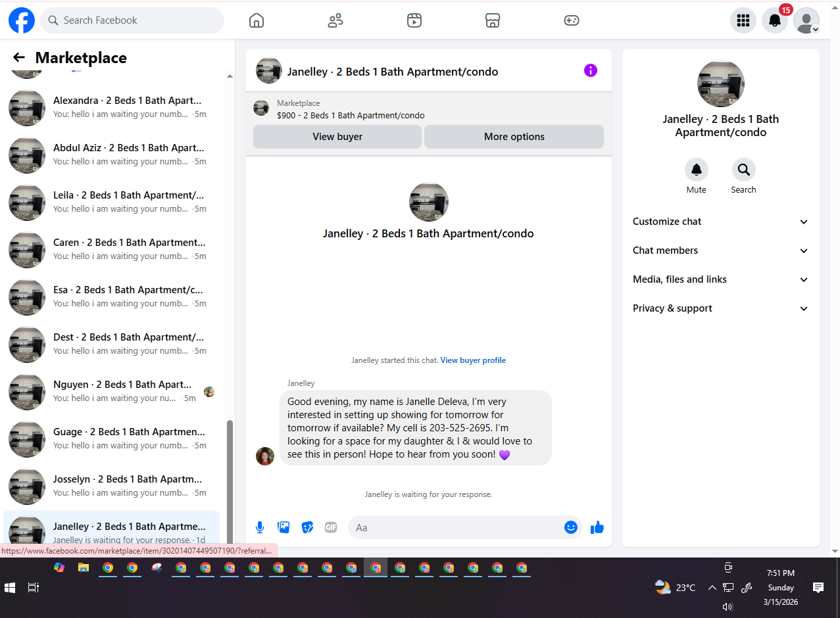Open the Alexandra conversation
This screenshot has width=840, height=618.
point(112,108)
